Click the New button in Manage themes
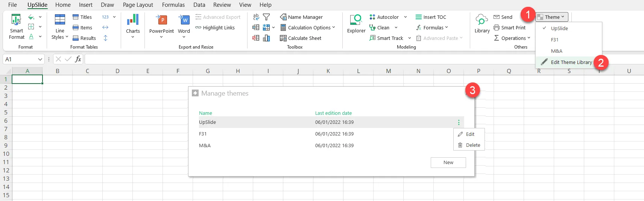 point(448,163)
